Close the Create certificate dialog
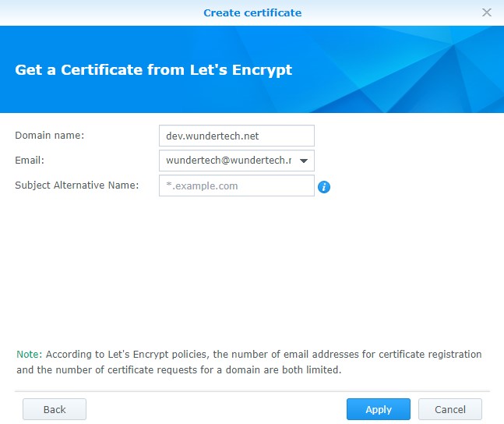 click(487, 12)
